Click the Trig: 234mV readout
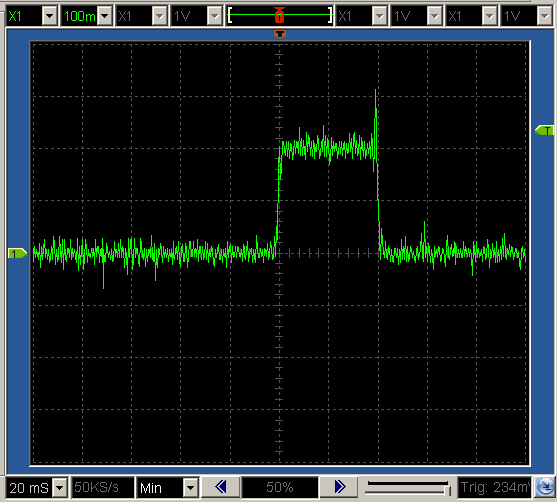The image size is (557, 502). tap(494, 487)
